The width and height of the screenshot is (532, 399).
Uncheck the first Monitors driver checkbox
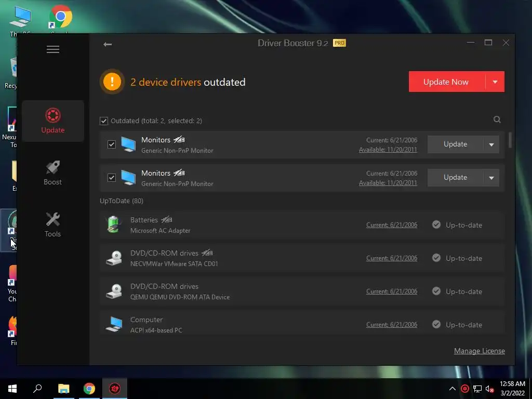coord(112,144)
